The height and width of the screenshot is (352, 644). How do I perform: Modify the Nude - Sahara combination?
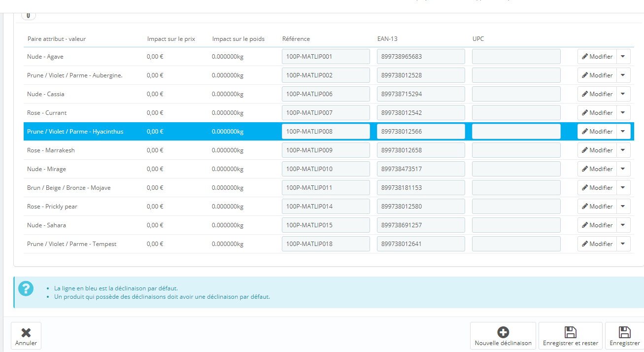[597, 225]
